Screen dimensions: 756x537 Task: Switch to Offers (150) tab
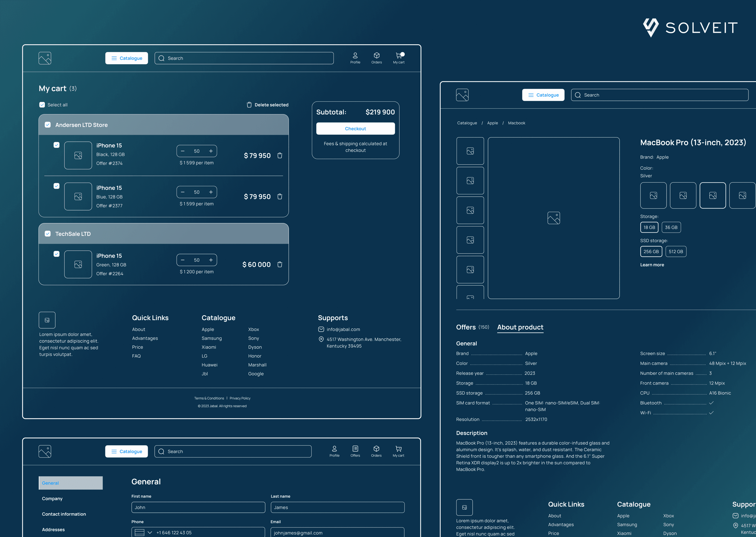click(472, 327)
